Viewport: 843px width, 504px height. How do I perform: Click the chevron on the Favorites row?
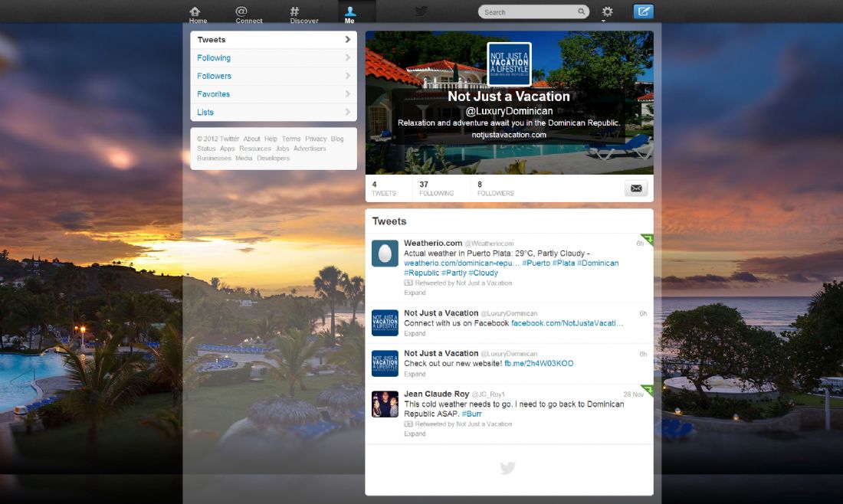point(347,93)
